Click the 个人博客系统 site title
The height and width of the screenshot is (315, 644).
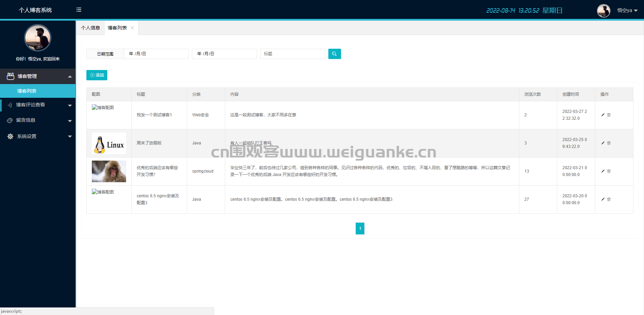coord(35,10)
